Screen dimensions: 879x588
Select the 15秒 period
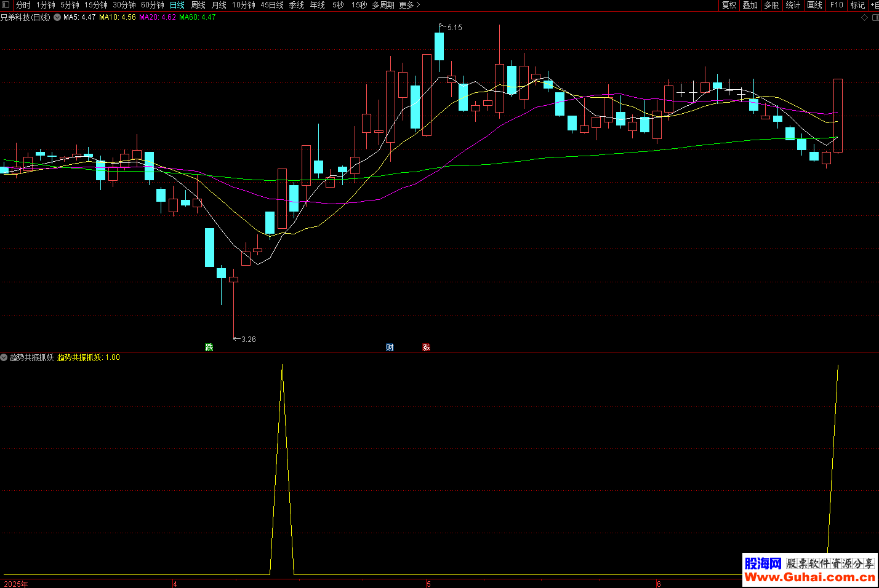point(359,5)
